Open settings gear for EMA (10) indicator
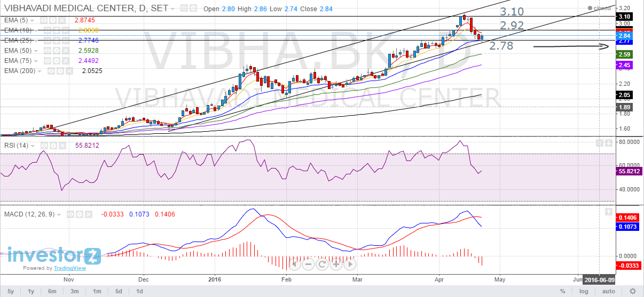The height and width of the screenshot is (297, 644). (x=57, y=30)
